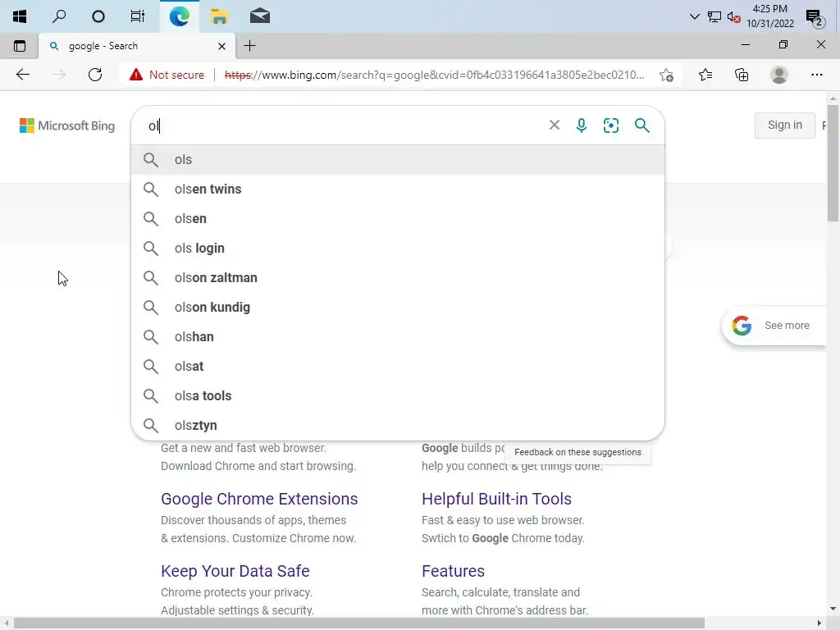
Task: Choose the 'olshan' suggestion
Action: click(x=398, y=336)
